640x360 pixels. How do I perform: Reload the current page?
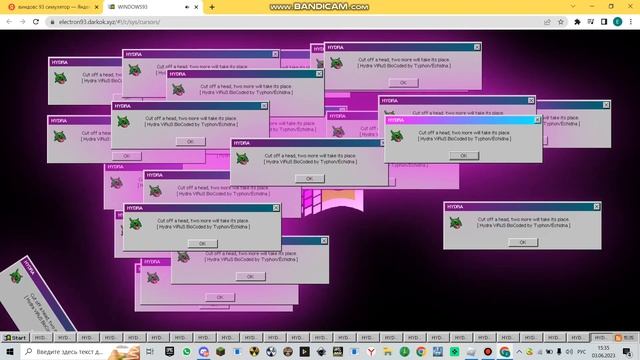pyautogui.click(x=36, y=22)
